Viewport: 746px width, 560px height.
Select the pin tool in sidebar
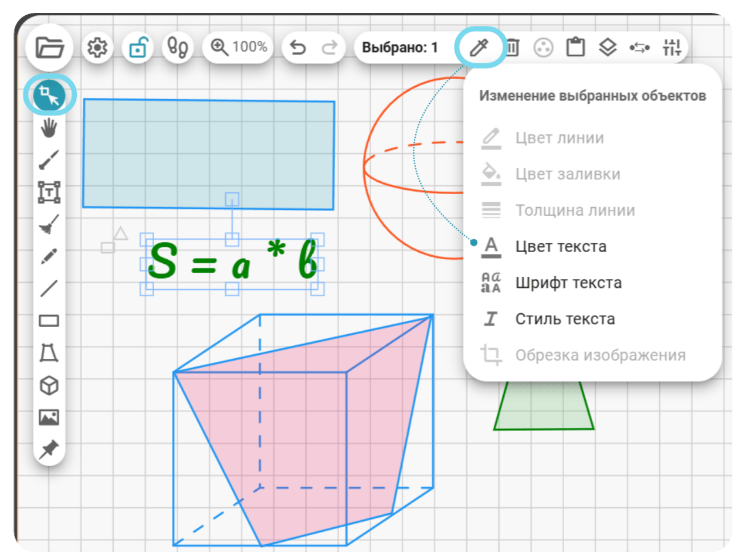tap(49, 449)
